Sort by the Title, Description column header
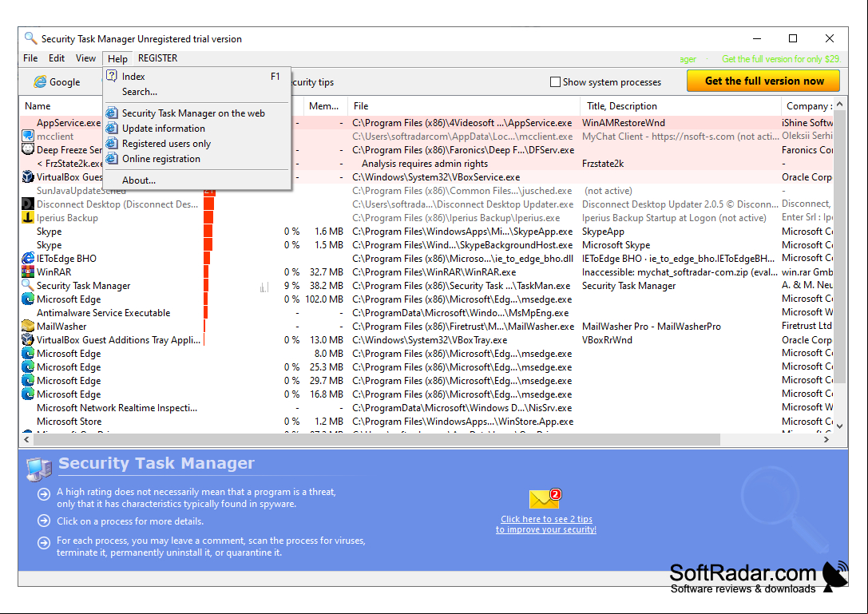This screenshot has width=868, height=614. coord(680,105)
